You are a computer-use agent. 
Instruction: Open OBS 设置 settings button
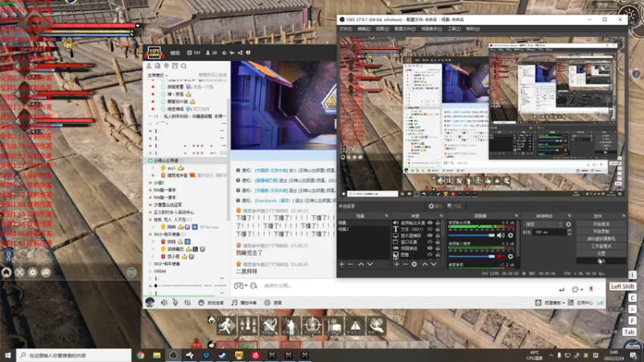pos(601,253)
